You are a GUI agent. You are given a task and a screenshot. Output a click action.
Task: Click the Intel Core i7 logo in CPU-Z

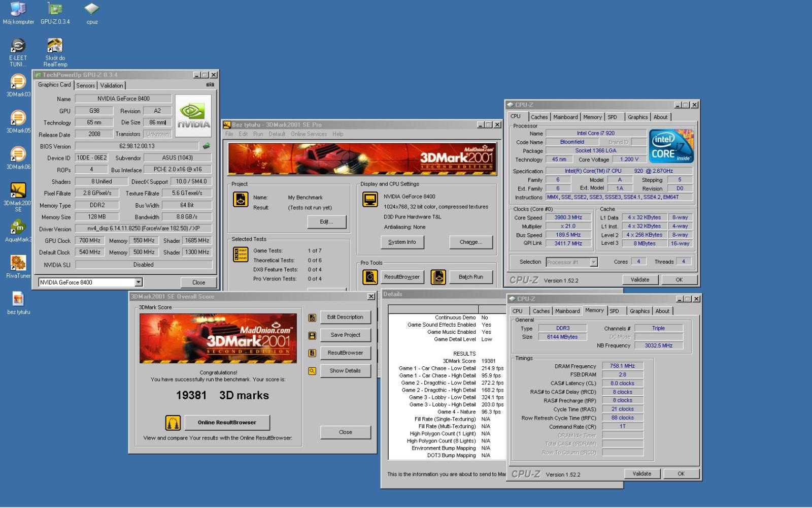[671, 146]
